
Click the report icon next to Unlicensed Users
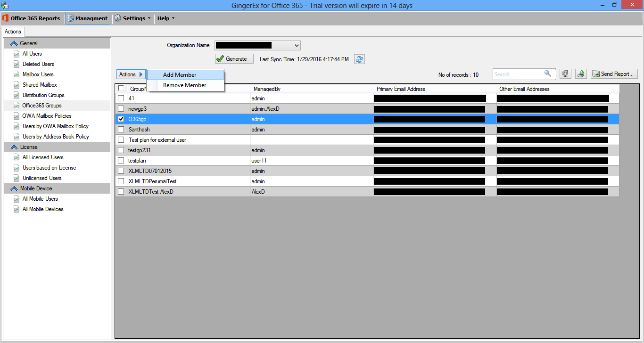click(x=17, y=178)
